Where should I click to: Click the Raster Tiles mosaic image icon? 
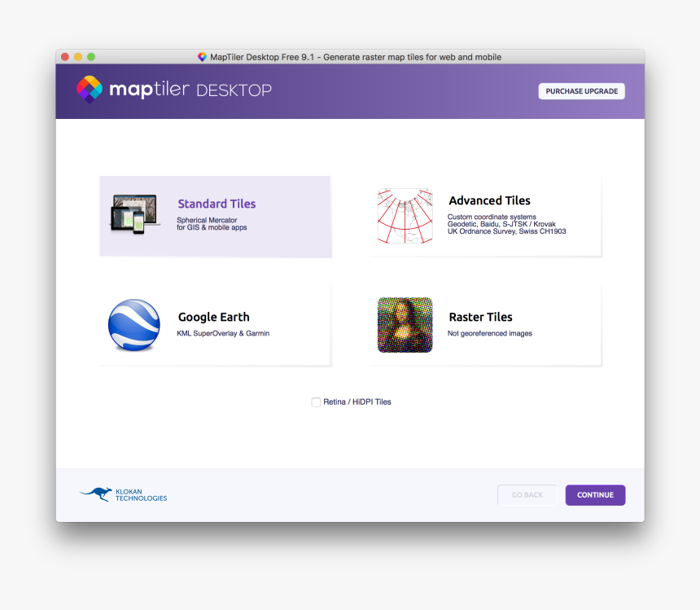[x=405, y=325]
